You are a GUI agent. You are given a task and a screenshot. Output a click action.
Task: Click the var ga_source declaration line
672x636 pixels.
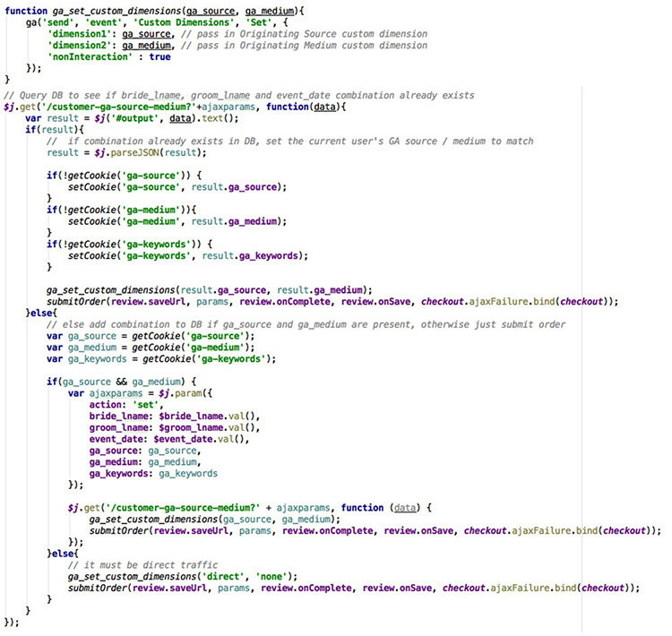pyautogui.click(x=151, y=336)
